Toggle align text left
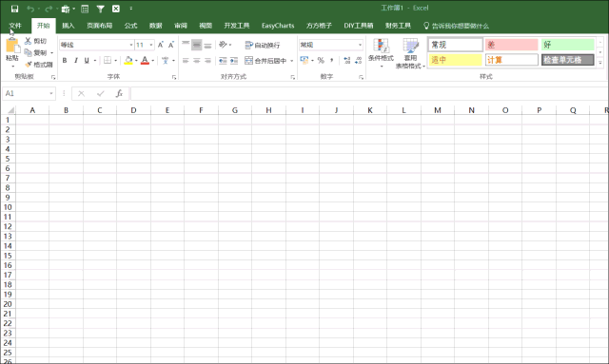Screen dimensions: 609x364 (x=186, y=61)
